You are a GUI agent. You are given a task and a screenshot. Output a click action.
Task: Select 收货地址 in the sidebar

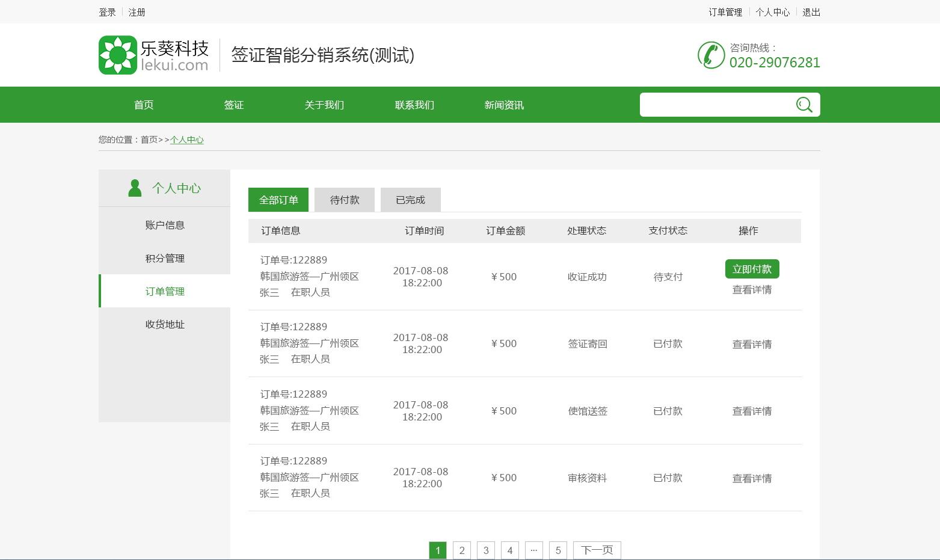[164, 324]
